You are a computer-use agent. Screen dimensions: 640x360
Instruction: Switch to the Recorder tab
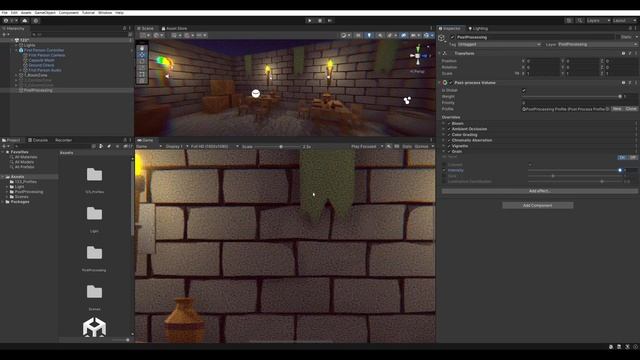(63, 140)
